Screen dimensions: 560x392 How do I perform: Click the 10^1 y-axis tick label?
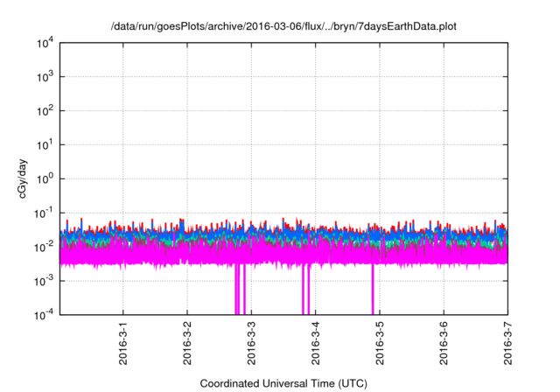click(x=45, y=144)
